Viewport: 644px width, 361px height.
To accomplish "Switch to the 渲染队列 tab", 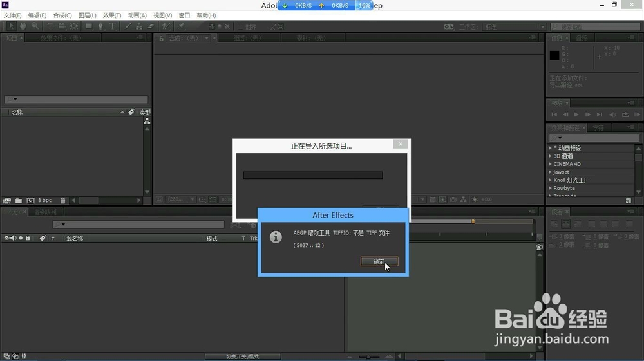I will pos(45,212).
